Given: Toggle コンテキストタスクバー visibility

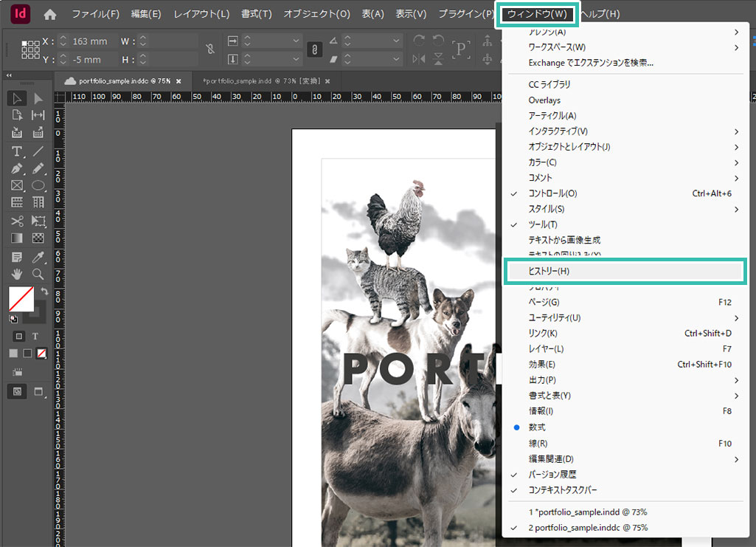Looking at the screenshot, I should tap(563, 490).
